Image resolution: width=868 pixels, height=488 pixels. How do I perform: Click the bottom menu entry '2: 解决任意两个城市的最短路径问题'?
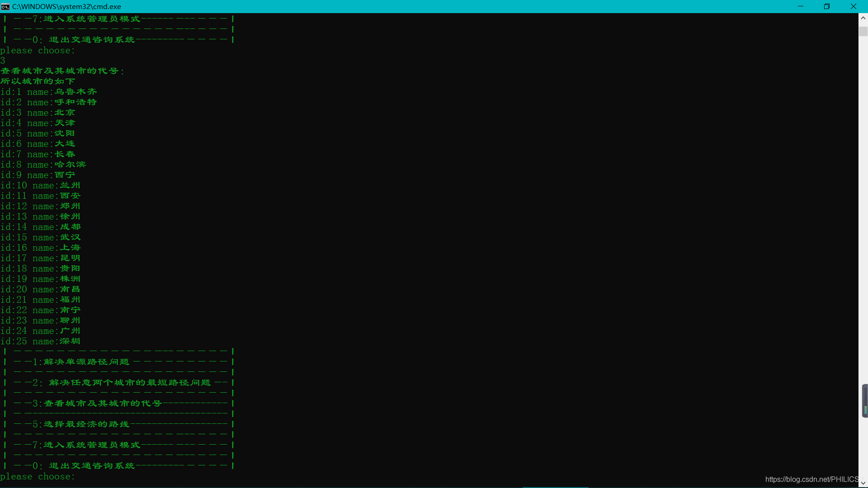coord(129,383)
